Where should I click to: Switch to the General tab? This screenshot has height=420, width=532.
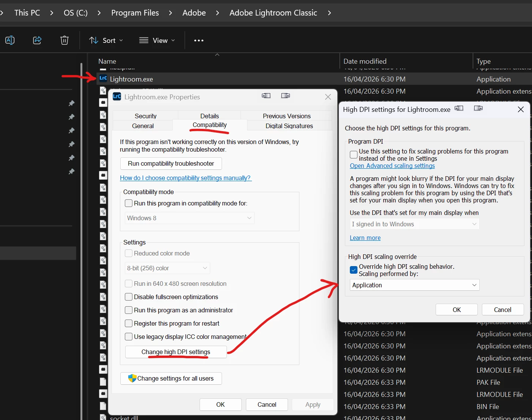[143, 126]
